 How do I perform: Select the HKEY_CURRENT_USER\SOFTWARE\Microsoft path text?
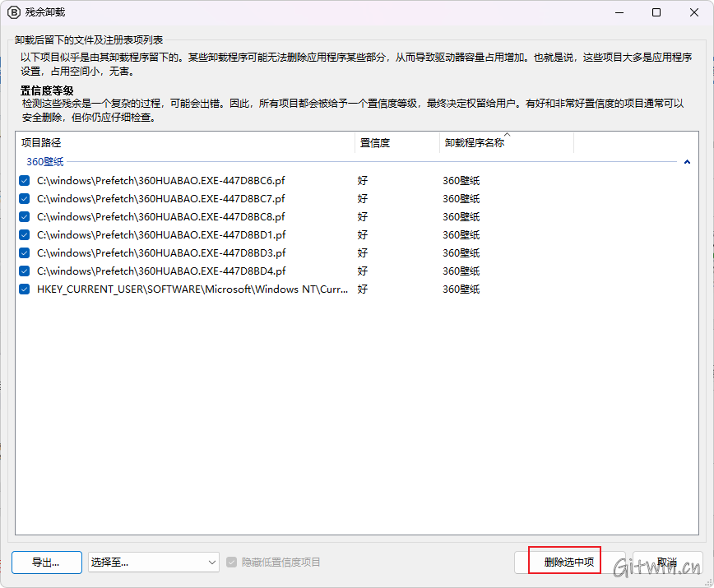(192, 289)
